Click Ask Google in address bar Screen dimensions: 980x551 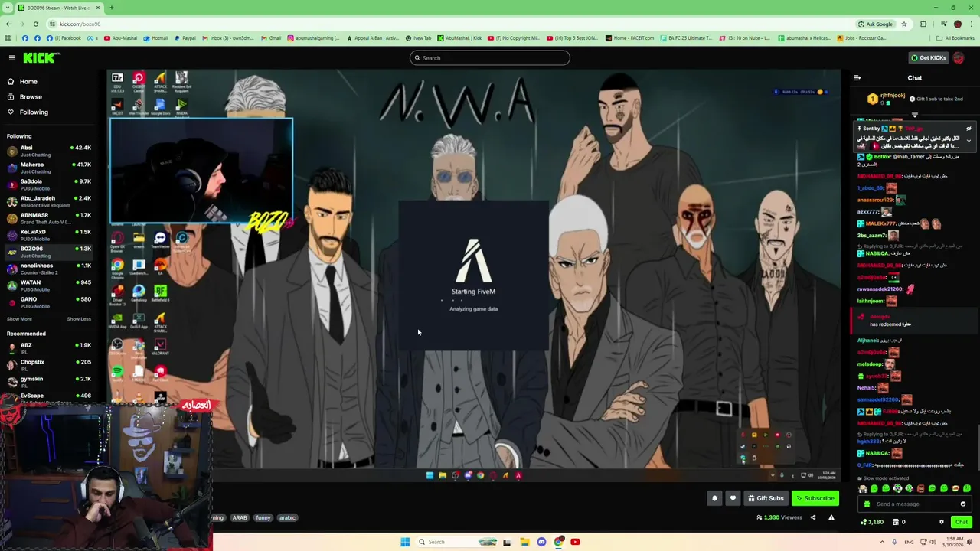[x=875, y=24]
